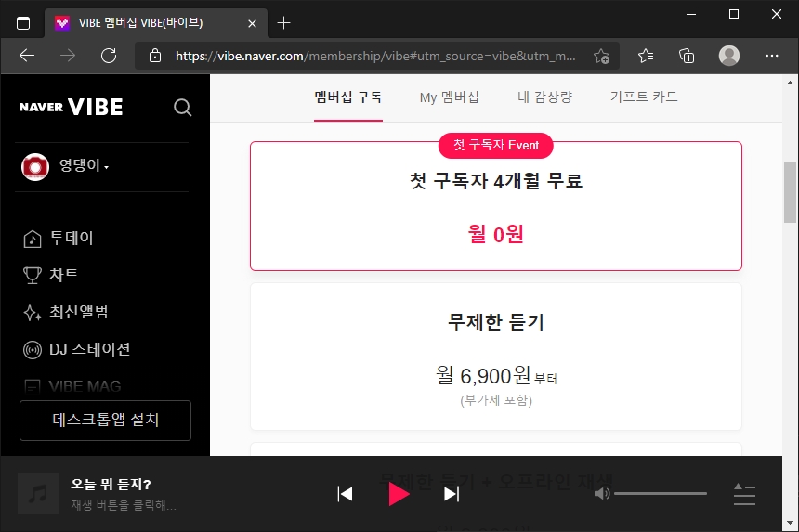Adjust the player volume slider
The width and height of the screenshot is (799, 532).
click(x=661, y=493)
